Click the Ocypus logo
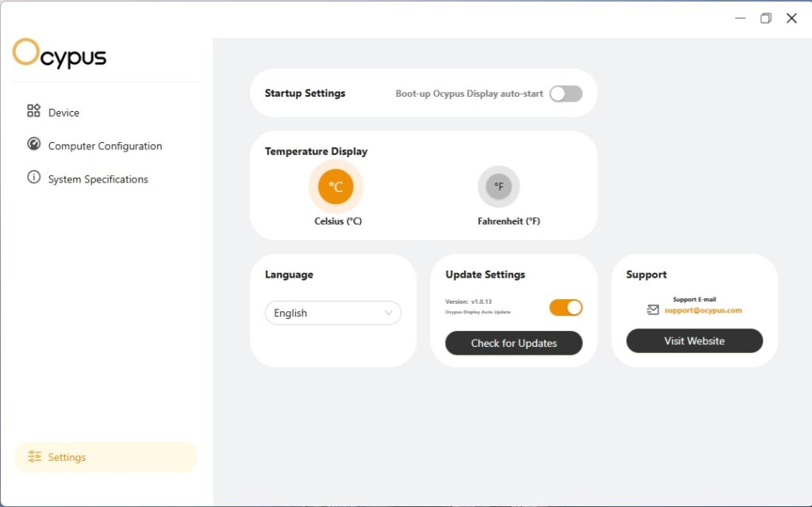This screenshot has height=507, width=812. point(59,53)
